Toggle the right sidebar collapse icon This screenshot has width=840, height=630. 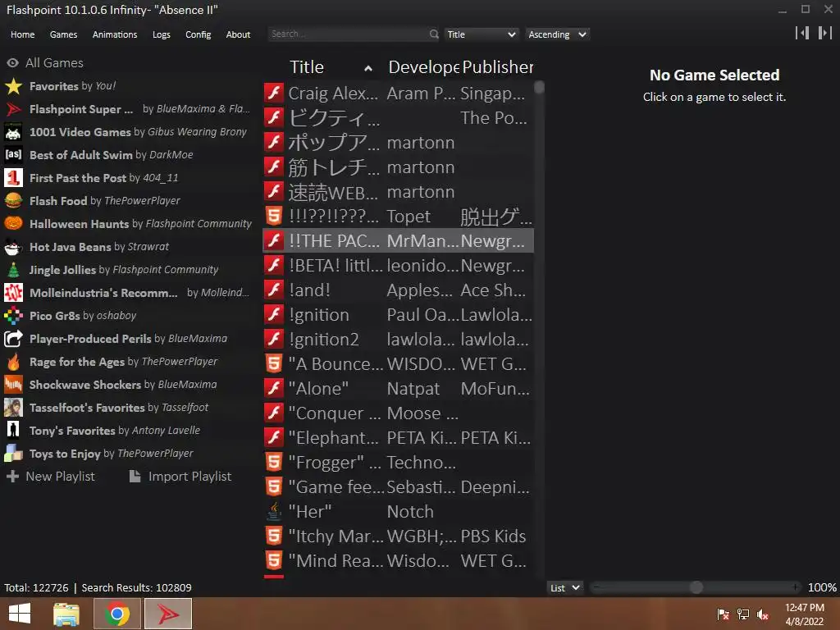(825, 33)
